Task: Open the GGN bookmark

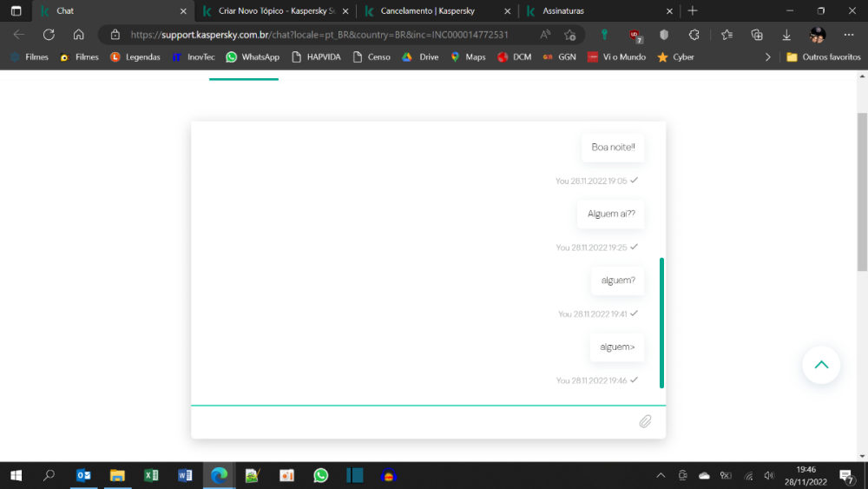Action: click(560, 57)
